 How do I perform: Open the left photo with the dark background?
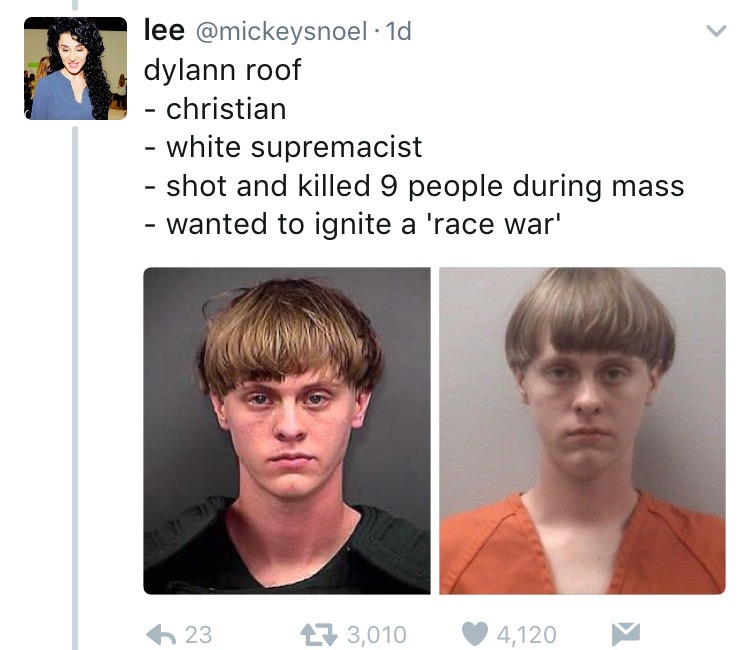point(287,430)
